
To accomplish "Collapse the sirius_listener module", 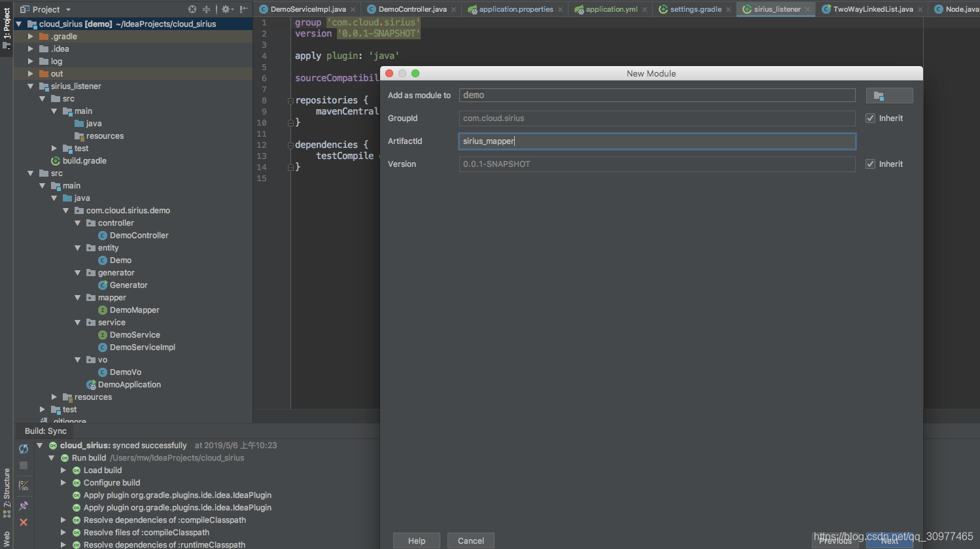I will [x=30, y=86].
